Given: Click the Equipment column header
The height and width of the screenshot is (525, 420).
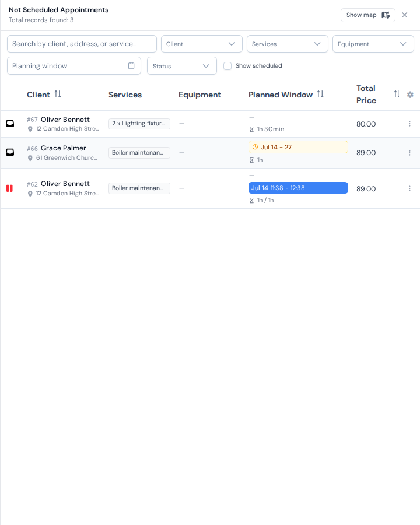Looking at the screenshot, I should [199, 94].
